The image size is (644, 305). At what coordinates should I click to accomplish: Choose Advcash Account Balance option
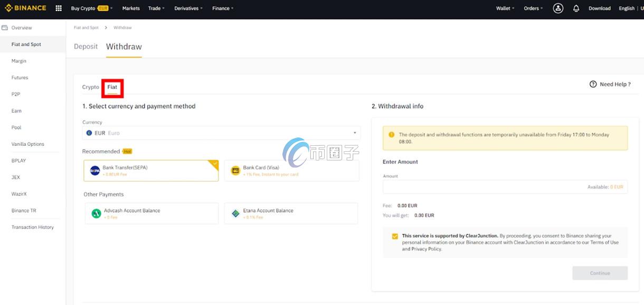point(151,214)
